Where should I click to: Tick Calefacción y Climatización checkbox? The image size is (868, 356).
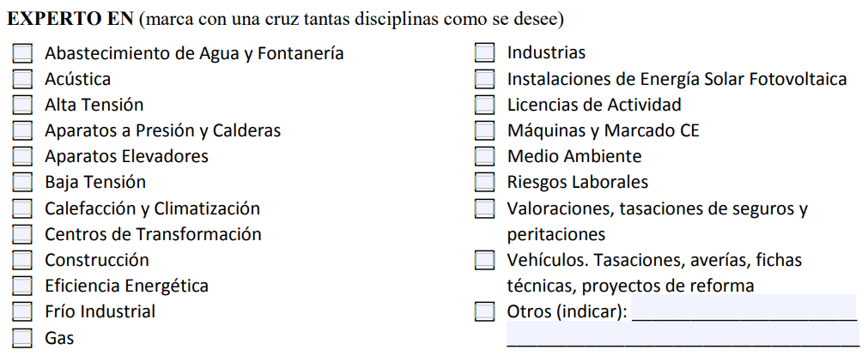(22, 208)
